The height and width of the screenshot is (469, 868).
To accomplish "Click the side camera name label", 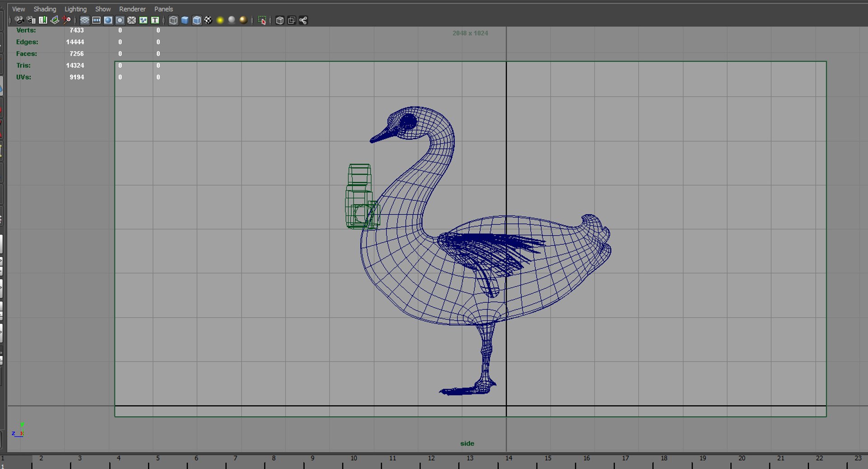I will click(x=467, y=443).
